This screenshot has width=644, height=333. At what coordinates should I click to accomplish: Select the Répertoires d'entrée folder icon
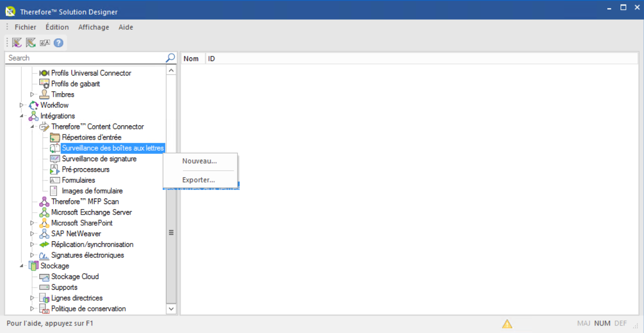pyautogui.click(x=55, y=138)
